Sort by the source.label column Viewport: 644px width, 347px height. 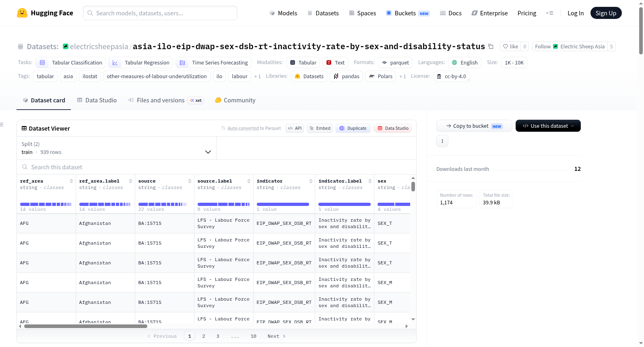249,181
